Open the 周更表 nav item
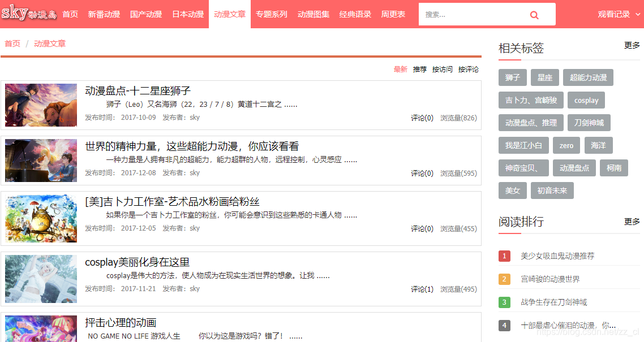644x342 pixels. point(393,14)
